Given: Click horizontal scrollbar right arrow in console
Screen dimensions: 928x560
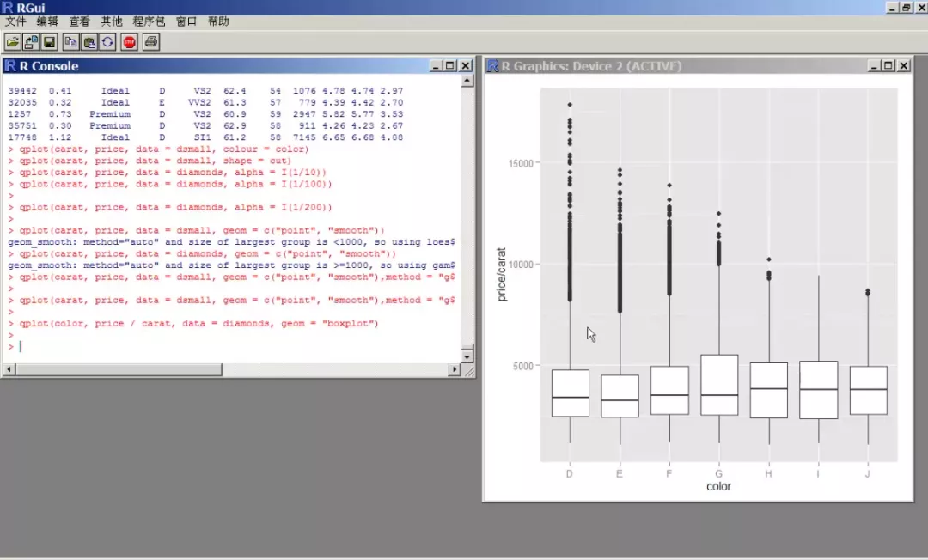Looking at the screenshot, I should click(455, 370).
